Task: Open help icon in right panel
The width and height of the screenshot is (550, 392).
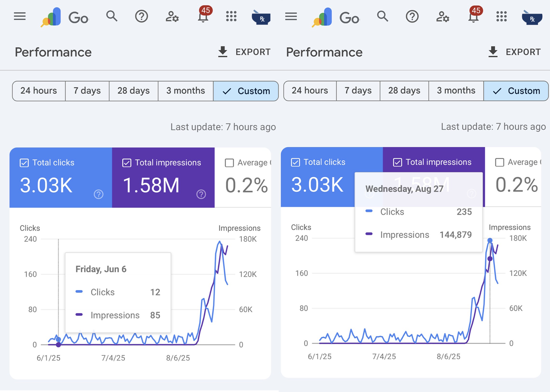Action: [412, 17]
